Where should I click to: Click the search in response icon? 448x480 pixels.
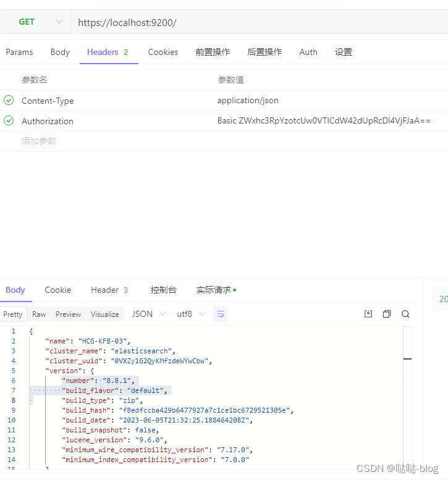(405, 314)
